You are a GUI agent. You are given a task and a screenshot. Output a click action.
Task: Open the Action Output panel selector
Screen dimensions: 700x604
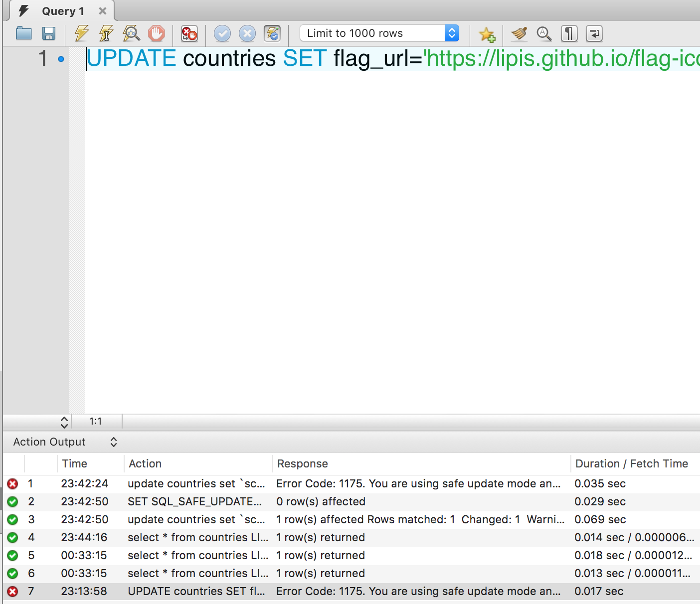click(113, 442)
